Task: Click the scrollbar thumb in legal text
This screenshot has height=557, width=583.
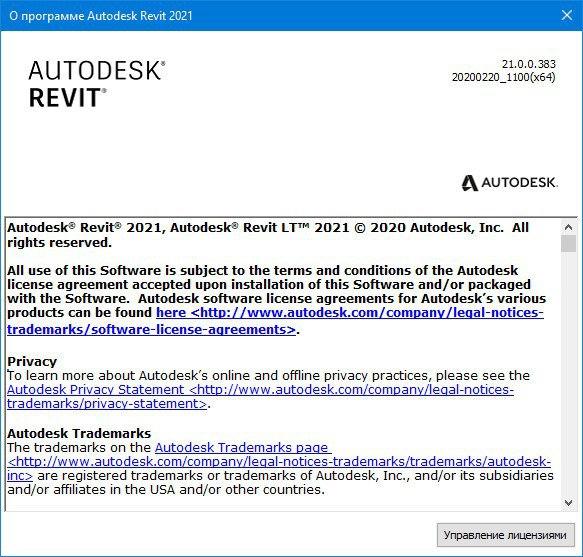Action: pyautogui.click(x=568, y=244)
